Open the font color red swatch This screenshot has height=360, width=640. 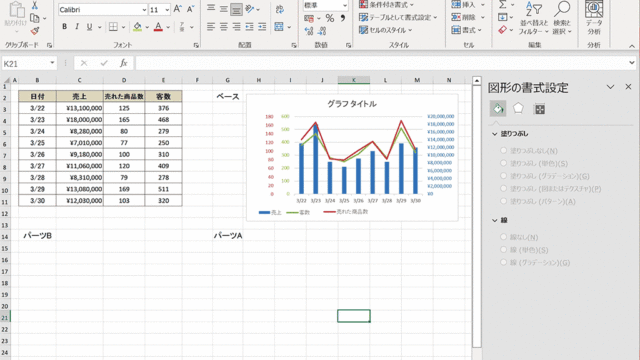[158, 27]
